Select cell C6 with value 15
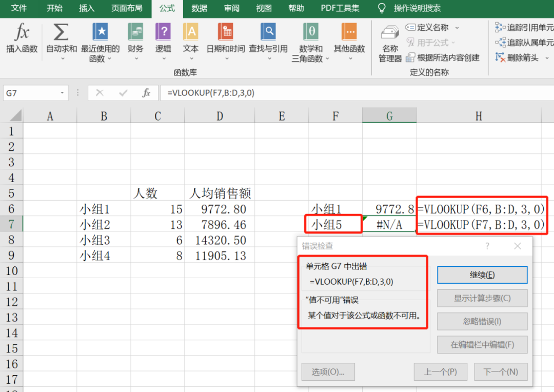The height and width of the screenshot is (392, 554). [157, 209]
